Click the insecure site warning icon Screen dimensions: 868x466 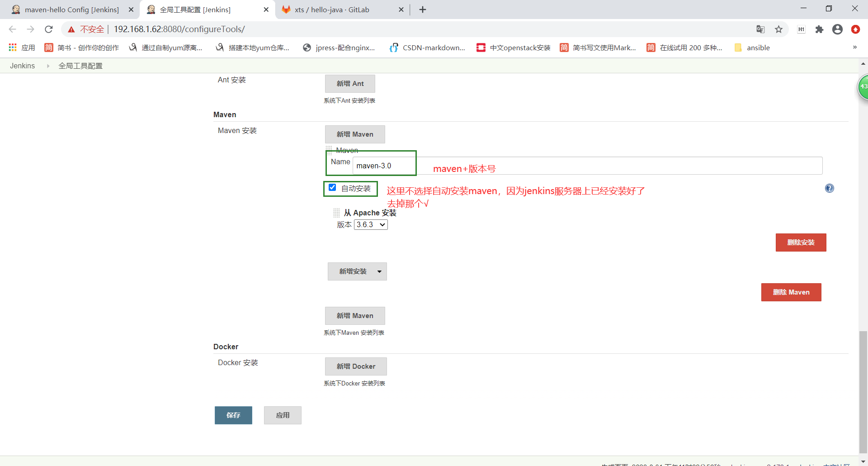[x=71, y=29]
